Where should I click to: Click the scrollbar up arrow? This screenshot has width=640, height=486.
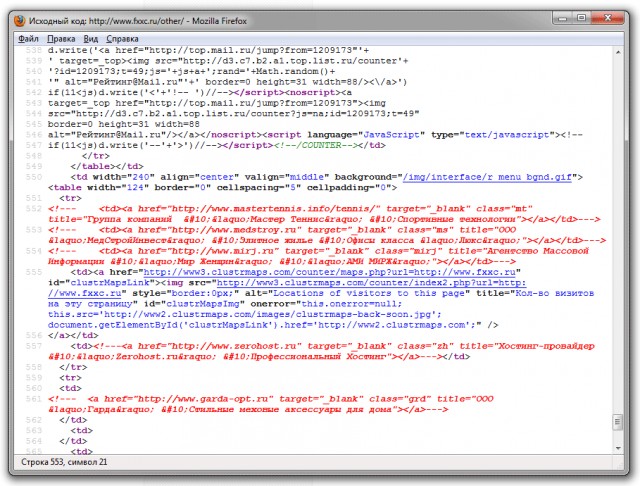coord(618,52)
